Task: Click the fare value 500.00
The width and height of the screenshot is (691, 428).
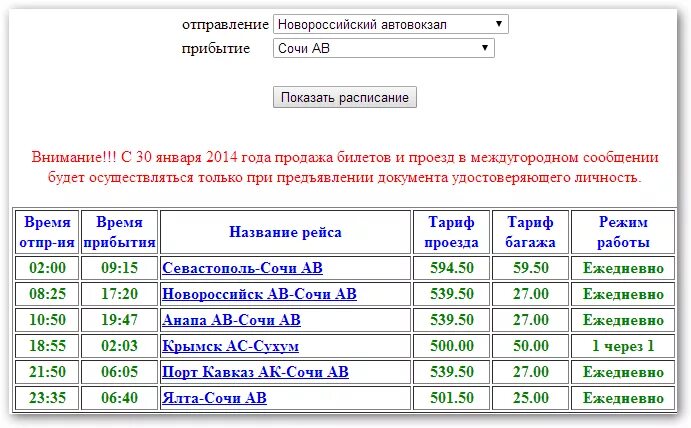Action: coord(452,346)
